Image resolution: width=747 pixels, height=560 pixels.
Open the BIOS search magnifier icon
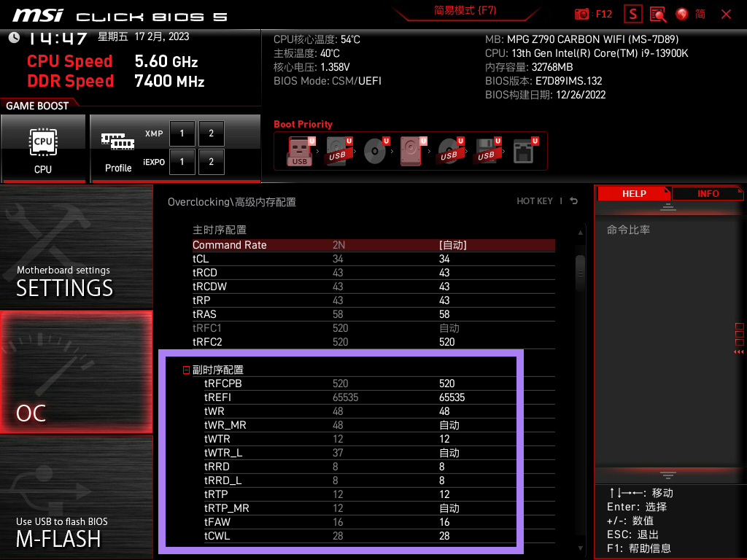(658, 15)
